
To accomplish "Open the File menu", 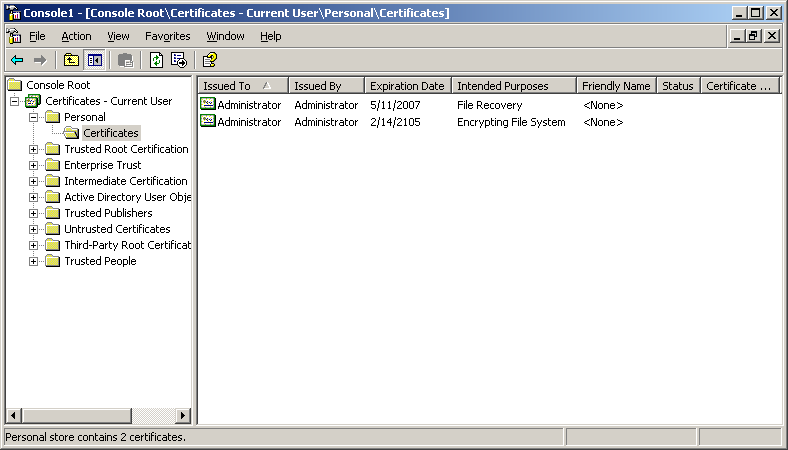I will 37,36.
